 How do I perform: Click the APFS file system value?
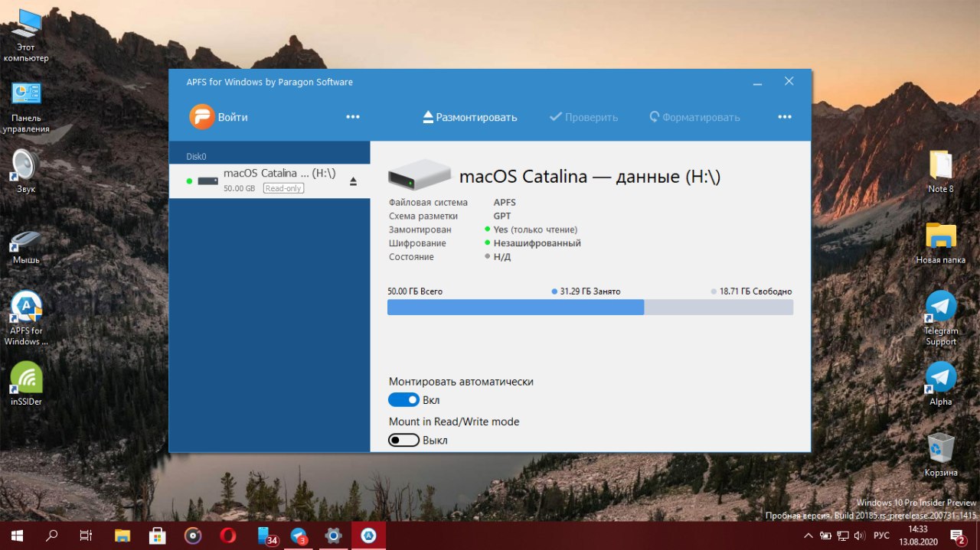click(505, 203)
